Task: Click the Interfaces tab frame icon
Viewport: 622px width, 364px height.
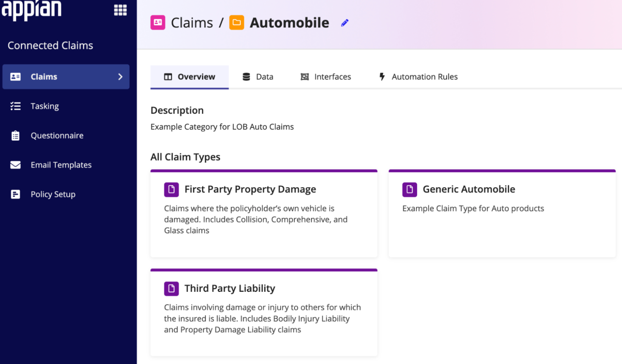Action: (x=305, y=77)
